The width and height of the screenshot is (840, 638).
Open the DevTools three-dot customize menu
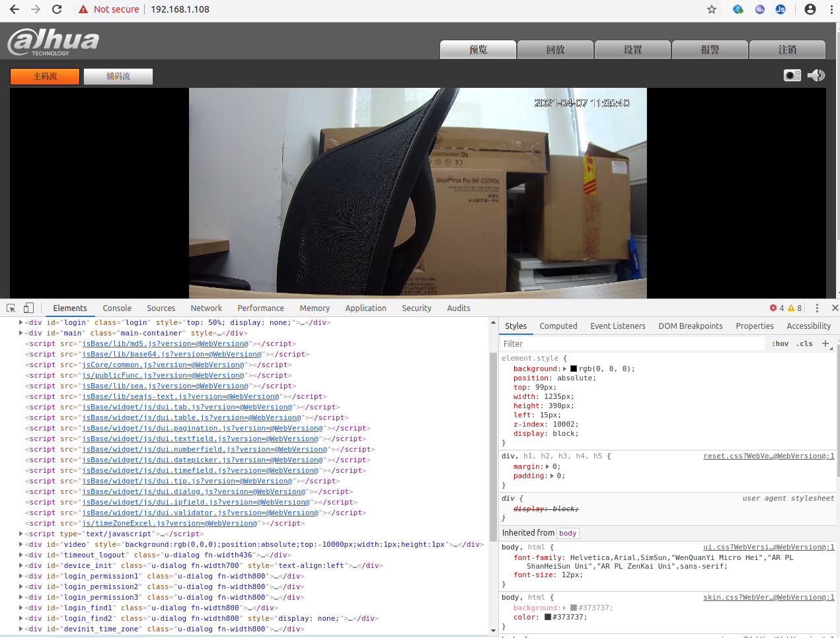817,308
